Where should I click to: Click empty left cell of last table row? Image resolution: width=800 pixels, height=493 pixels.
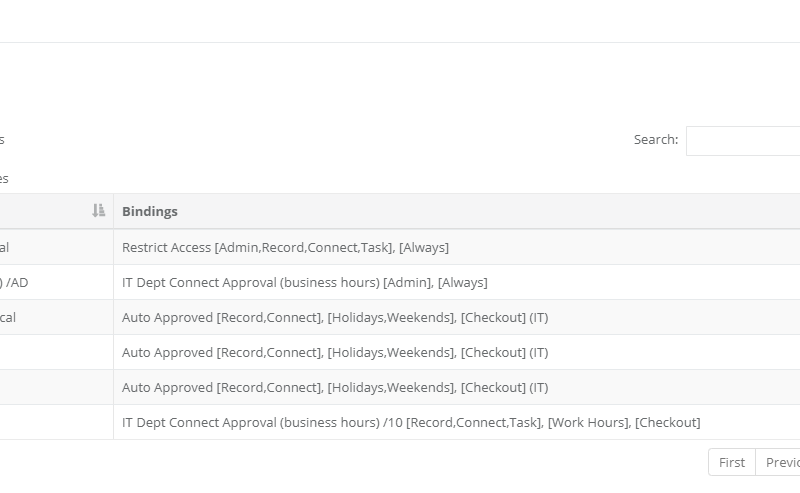point(50,422)
